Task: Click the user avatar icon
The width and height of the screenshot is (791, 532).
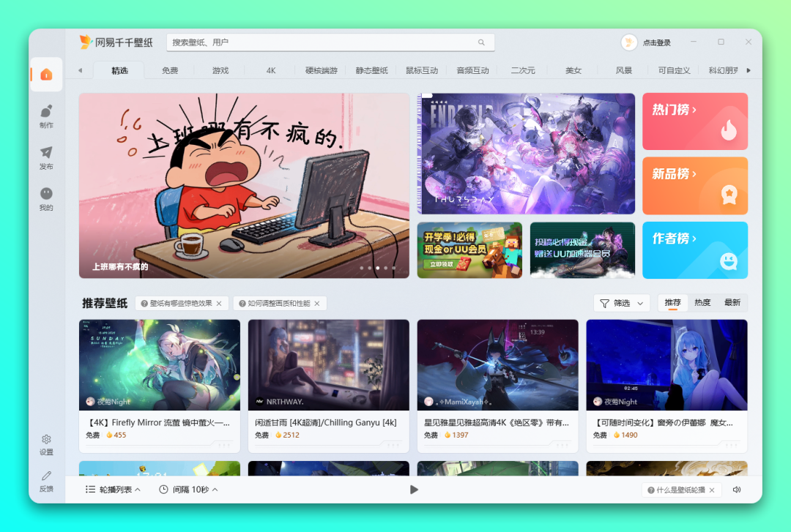Action: pos(629,42)
